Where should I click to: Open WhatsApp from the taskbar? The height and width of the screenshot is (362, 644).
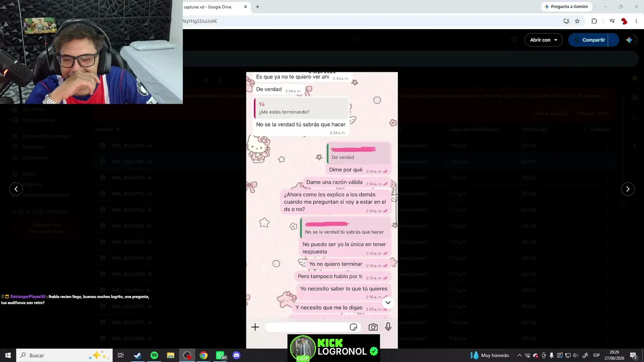coord(220,355)
